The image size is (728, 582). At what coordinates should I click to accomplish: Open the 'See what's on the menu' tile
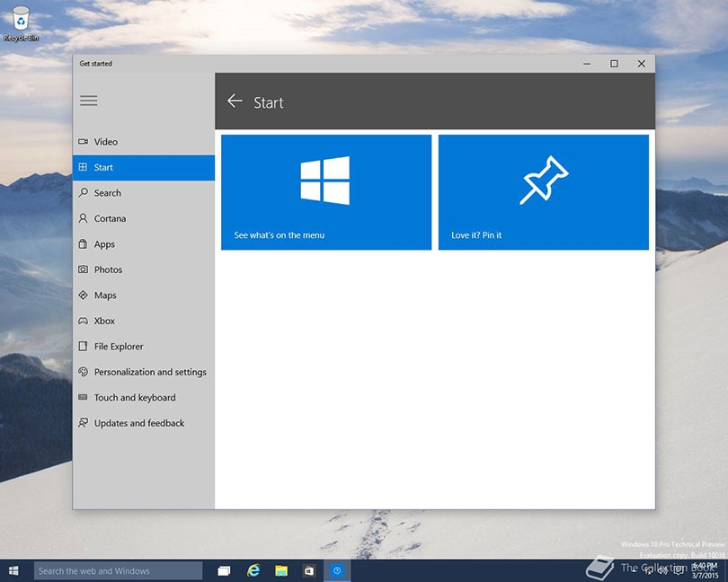[x=326, y=192]
